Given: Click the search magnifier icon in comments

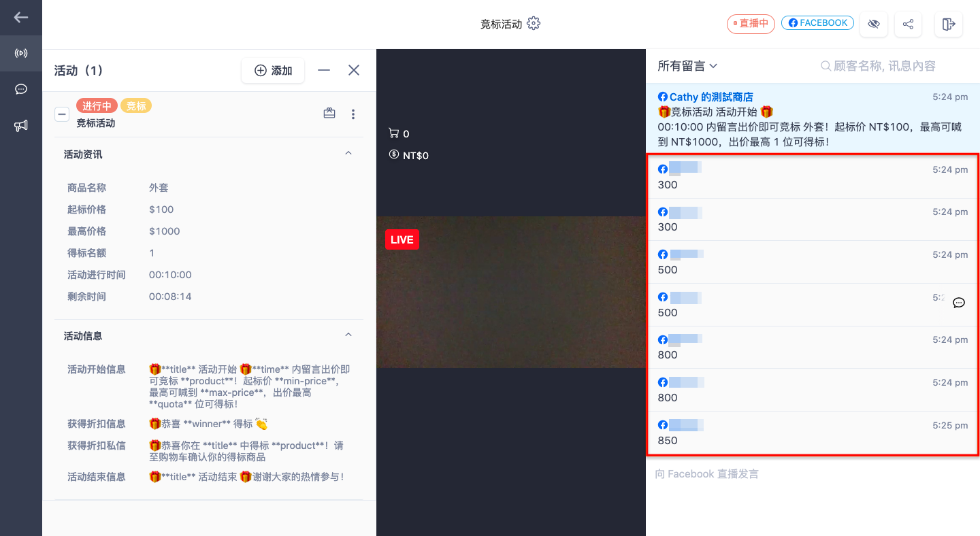Looking at the screenshot, I should pos(826,66).
